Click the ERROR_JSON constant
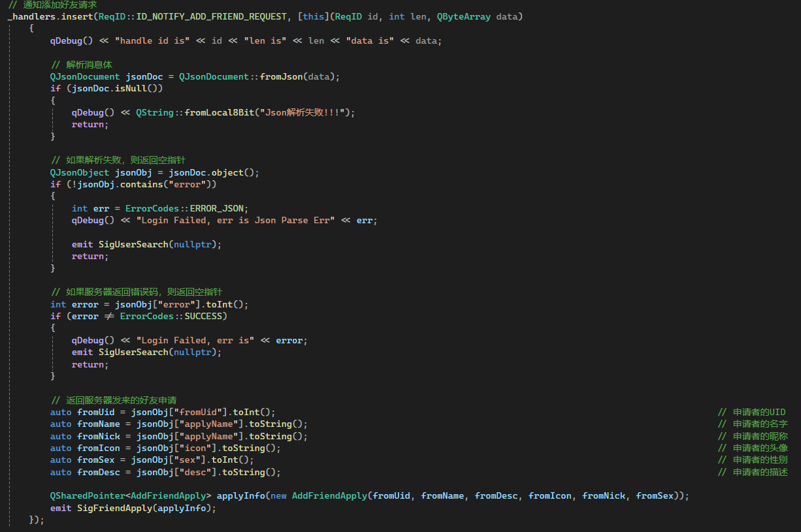The height and width of the screenshot is (532, 801). tap(217, 208)
